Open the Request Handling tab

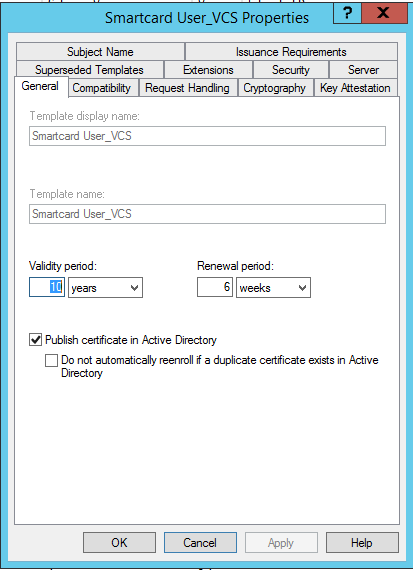click(187, 88)
